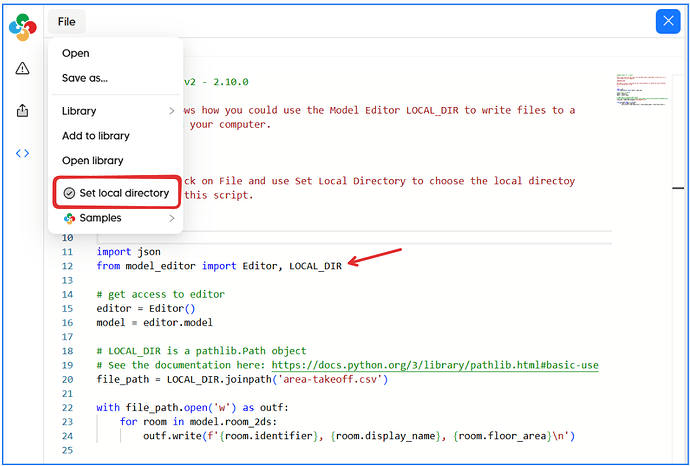Image resolution: width=690 pixels, height=466 pixels.
Task: Click the Pollination logo icon
Action: tap(22, 27)
